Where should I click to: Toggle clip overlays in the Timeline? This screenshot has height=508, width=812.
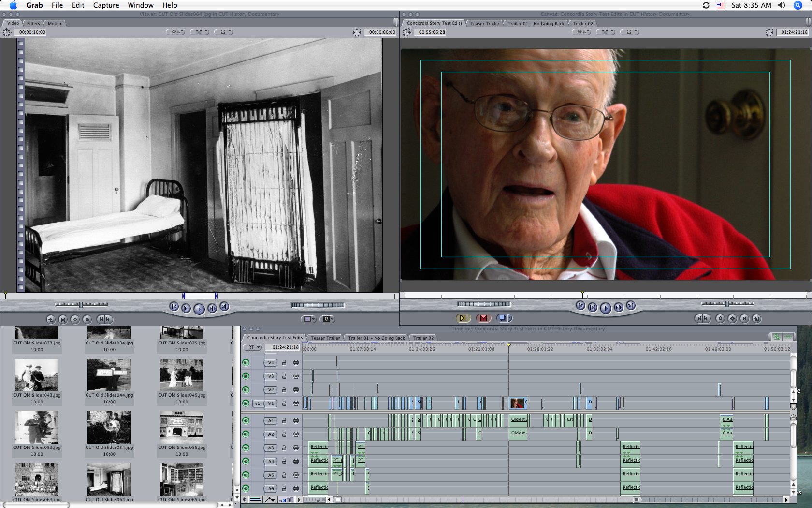pyautogui.click(x=270, y=500)
